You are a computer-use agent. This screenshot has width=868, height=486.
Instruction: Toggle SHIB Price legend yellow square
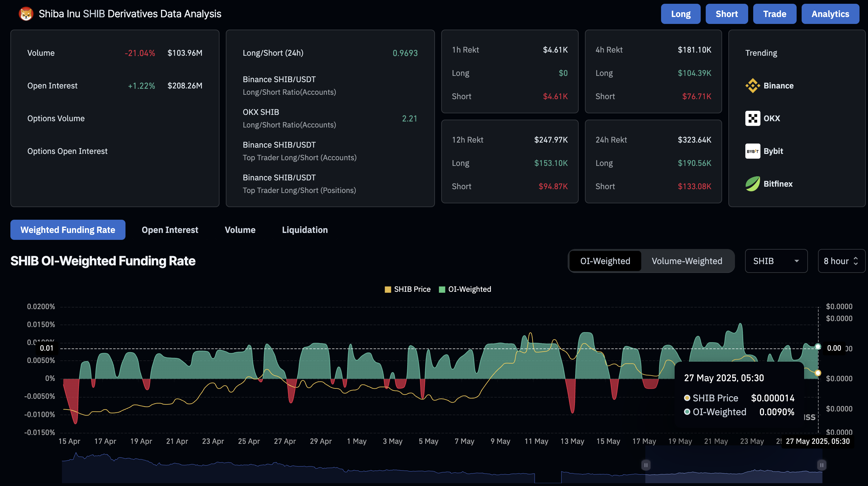[388, 289]
